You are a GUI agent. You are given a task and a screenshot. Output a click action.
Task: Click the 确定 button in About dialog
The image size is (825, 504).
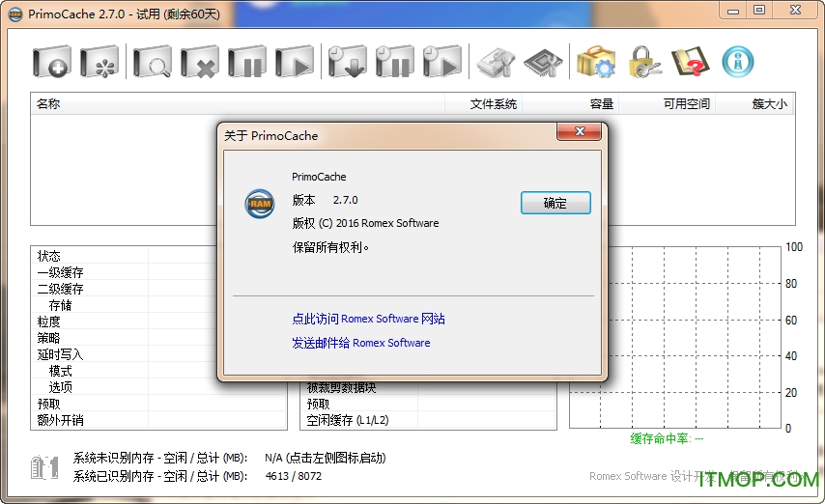click(555, 203)
